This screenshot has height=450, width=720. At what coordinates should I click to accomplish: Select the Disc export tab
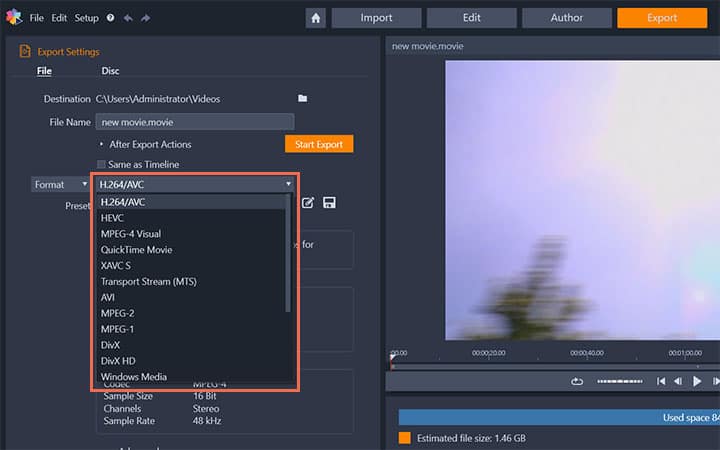click(110, 71)
